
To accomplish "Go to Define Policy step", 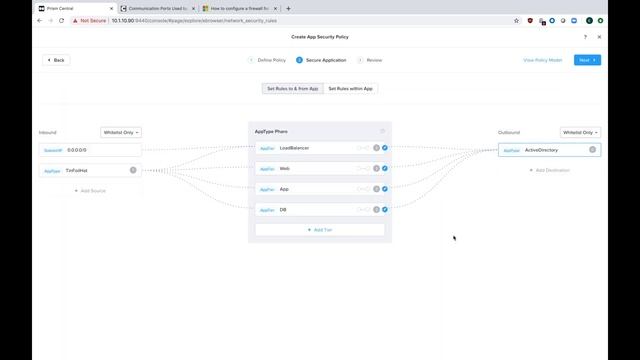I will pos(267,60).
